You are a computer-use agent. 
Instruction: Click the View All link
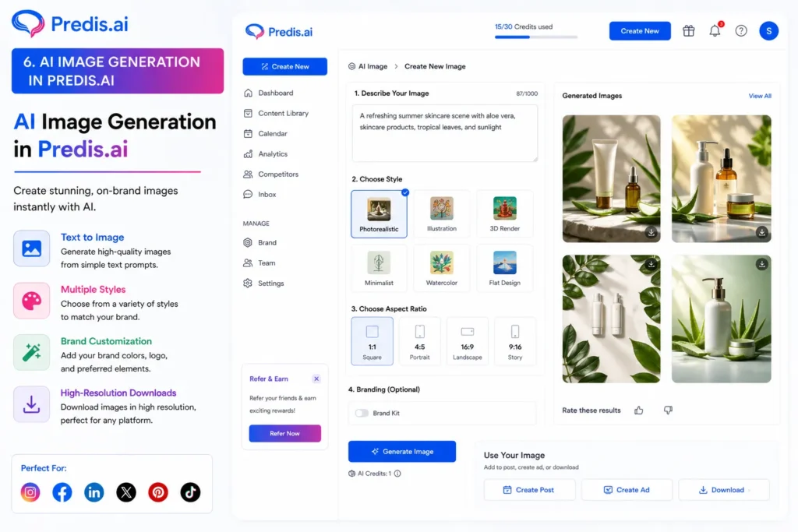pyautogui.click(x=759, y=96)
